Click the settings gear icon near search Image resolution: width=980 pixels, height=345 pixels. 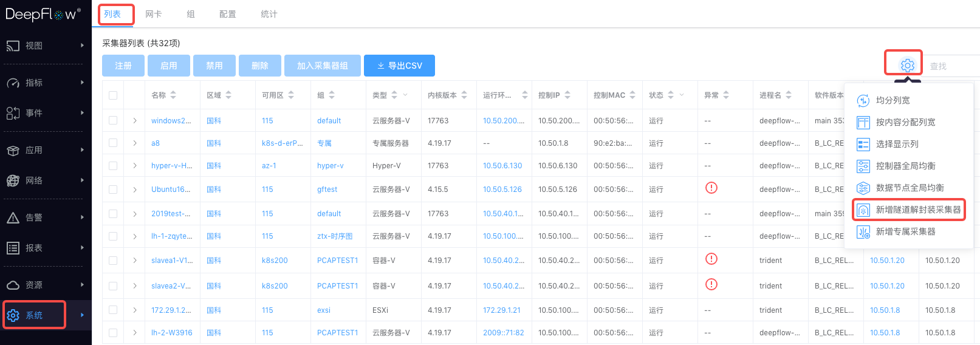[907, 65]
